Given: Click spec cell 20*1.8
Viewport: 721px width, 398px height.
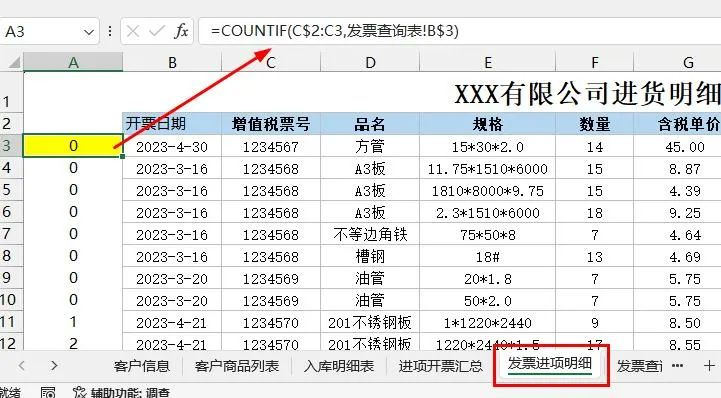Looking at the screenshot, I should pyautogui.click(x=488, y=279).
